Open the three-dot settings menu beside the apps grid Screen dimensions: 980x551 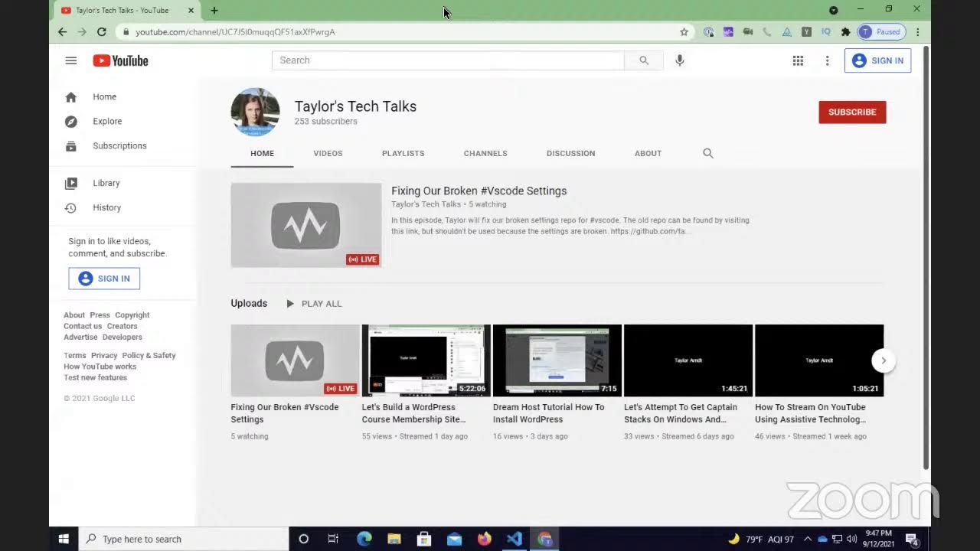click(x=827, y=60)
